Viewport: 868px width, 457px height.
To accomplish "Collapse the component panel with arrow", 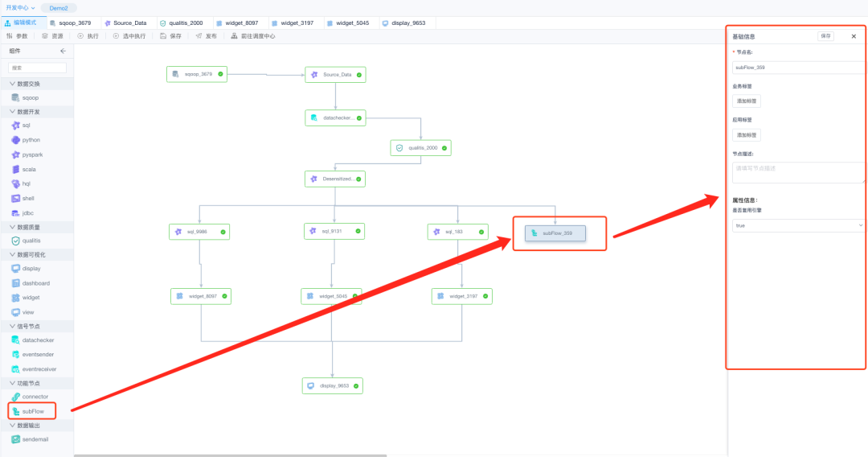I will coord(63,51).
